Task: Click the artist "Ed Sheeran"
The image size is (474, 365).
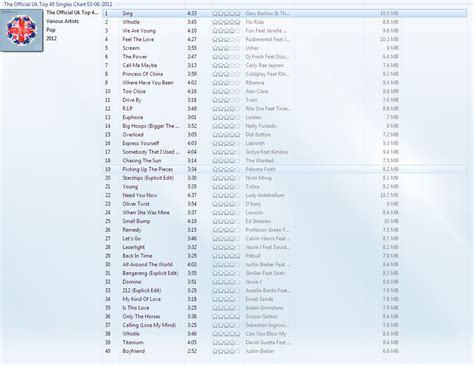Action: pos(258,221)
